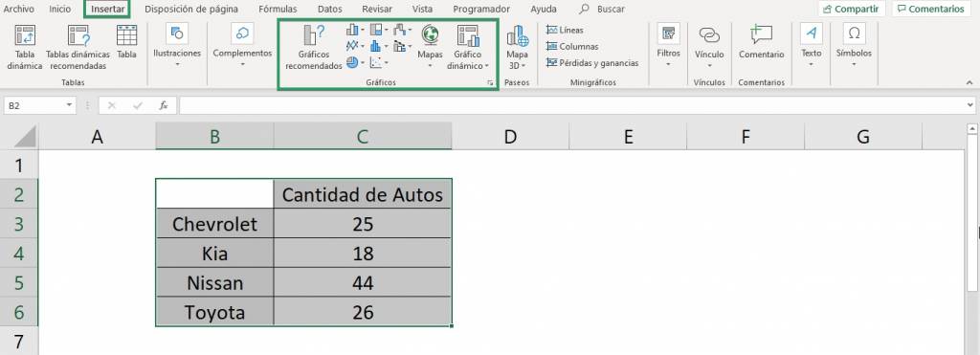Open the Filtros menu
980x355 pixels.
click(x=668, y=45)
